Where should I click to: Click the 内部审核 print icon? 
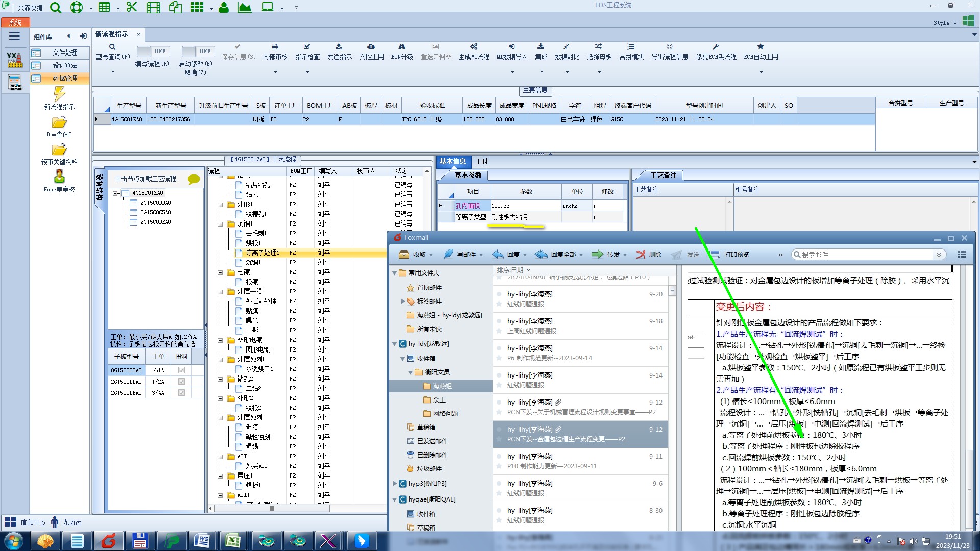tap(275, 47)
